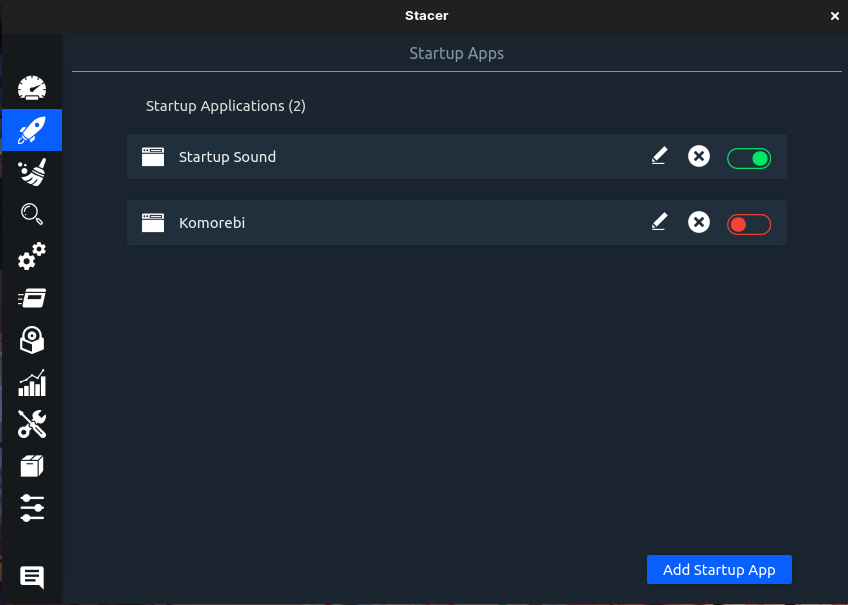
Task: Open the System Cleaner broom icon
Action: (x=32, y=172)
